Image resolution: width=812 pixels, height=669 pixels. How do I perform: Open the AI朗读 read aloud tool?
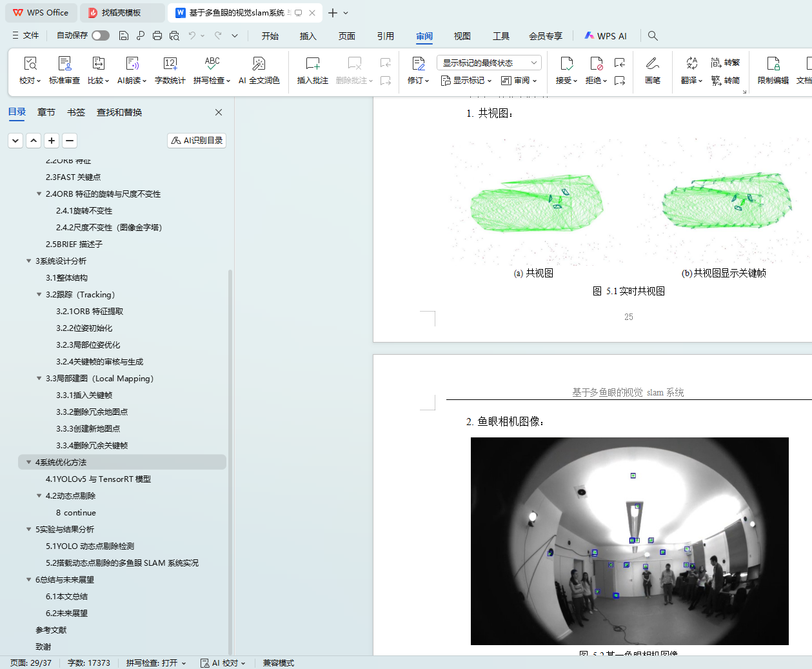pyautogui.click(x=132, y=64)
